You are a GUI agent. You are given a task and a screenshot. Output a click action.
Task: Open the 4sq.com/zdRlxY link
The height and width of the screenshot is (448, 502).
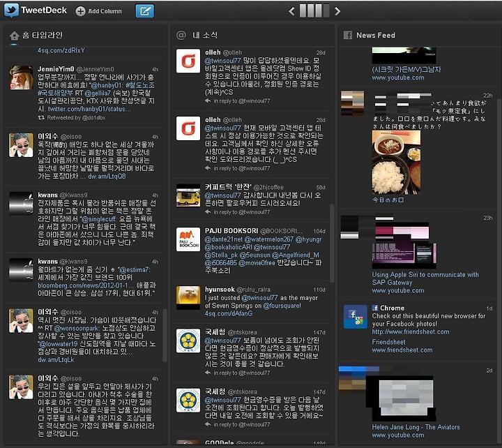click(61, 50)
